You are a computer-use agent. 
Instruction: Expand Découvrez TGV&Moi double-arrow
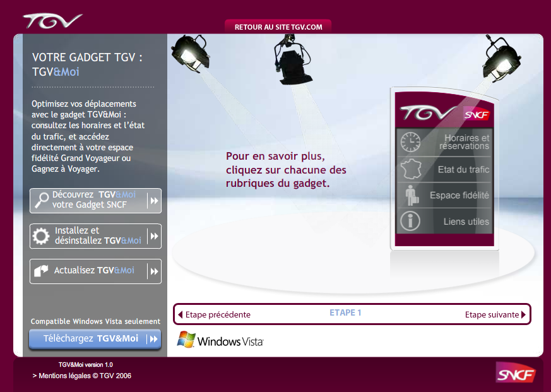[153, 201]
